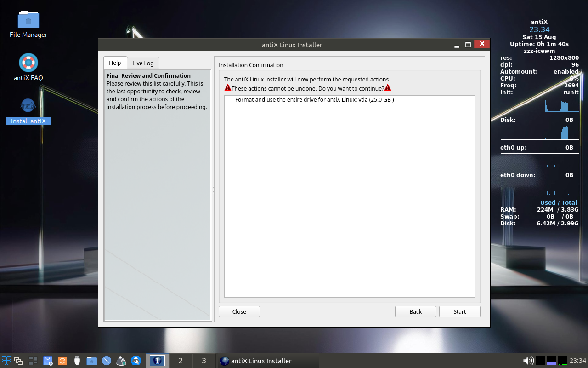588x368 pixels.
Task: Select the 'Format and use the entire drive' row
Action: [349, 99]
